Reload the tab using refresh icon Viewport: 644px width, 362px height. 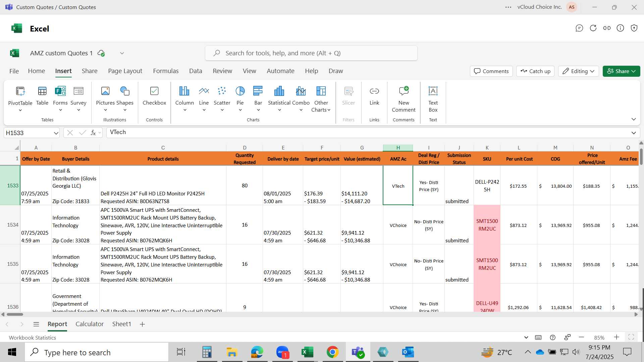[x=593, y=28]
